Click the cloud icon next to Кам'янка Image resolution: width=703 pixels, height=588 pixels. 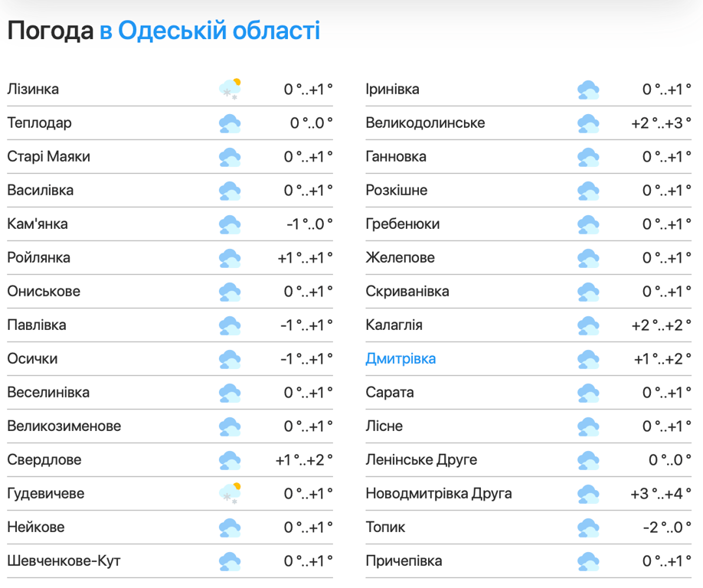tap(230, 224)
